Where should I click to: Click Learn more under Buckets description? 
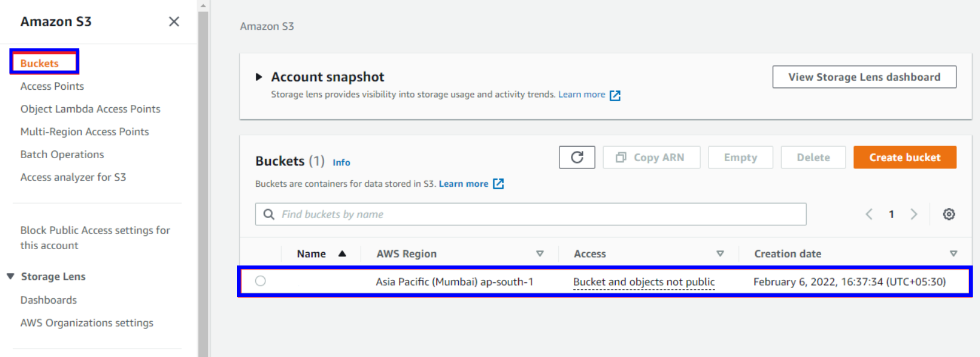(464, 184)
